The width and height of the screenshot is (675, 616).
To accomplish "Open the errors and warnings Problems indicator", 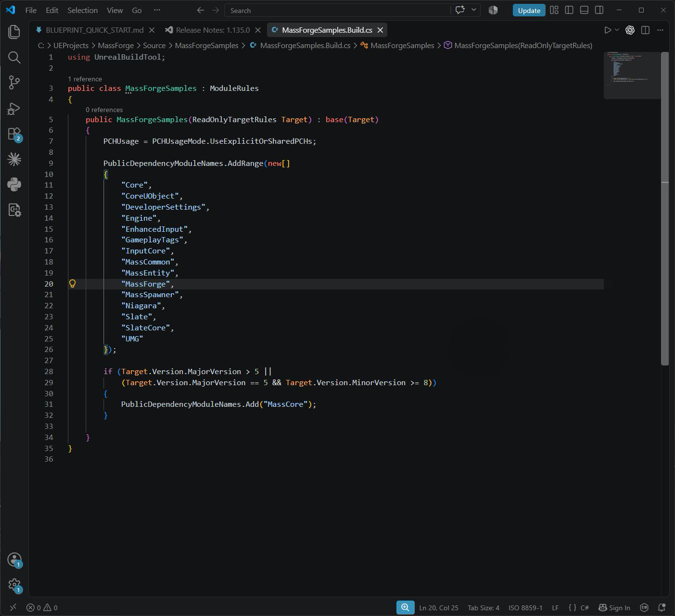I will (x=42, y=607).
